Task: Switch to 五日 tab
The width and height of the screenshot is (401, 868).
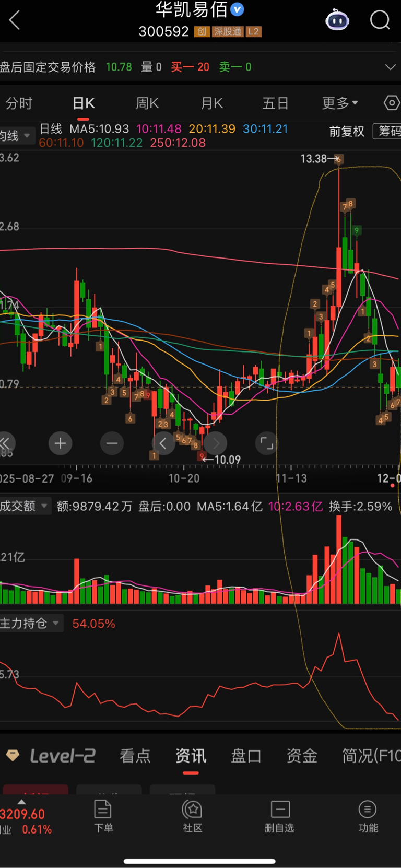Action: click(x=275, y=103)
